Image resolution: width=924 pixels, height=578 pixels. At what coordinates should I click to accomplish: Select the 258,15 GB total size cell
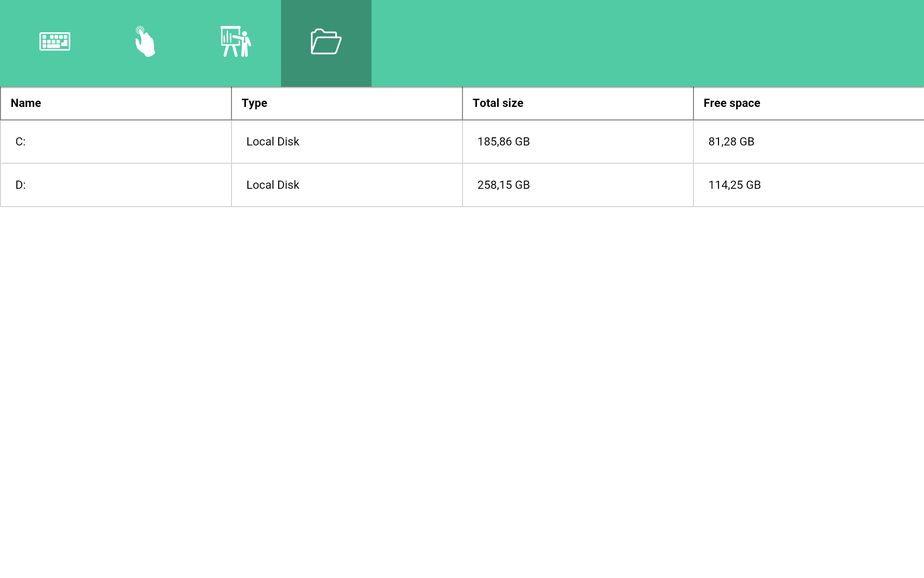tap(503, 185)
